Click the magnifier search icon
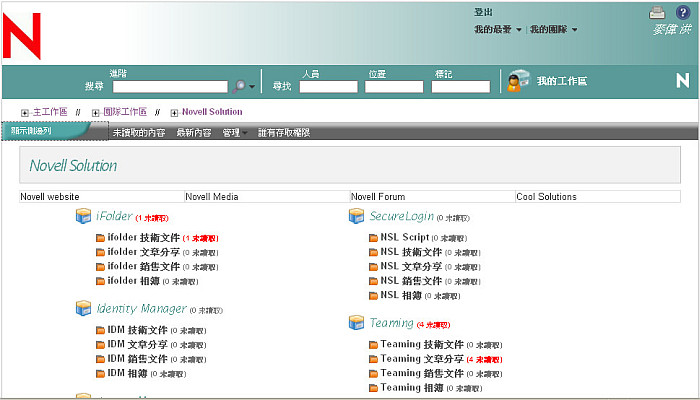 pyautogui.click(x=239, y=86)
